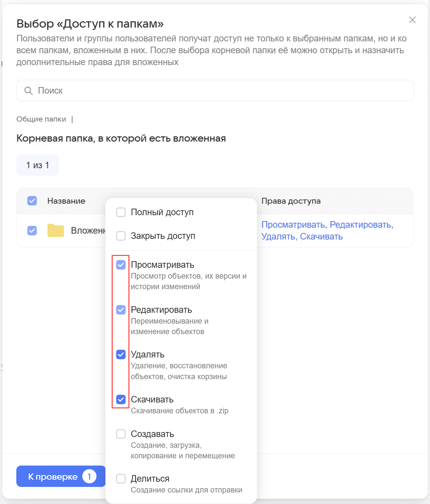Click the Название column header

66,201
